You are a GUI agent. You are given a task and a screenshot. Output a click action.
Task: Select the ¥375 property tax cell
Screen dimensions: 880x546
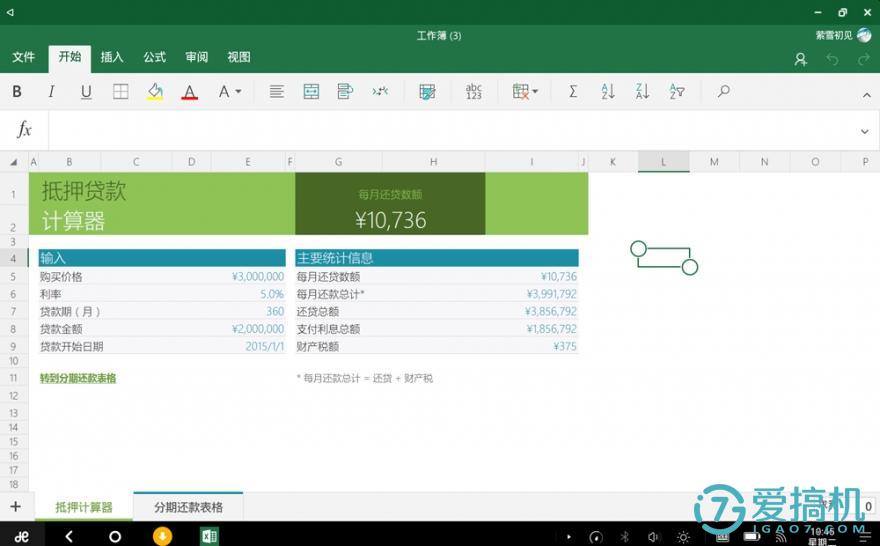pyautogui.click(x=564, y=346)
